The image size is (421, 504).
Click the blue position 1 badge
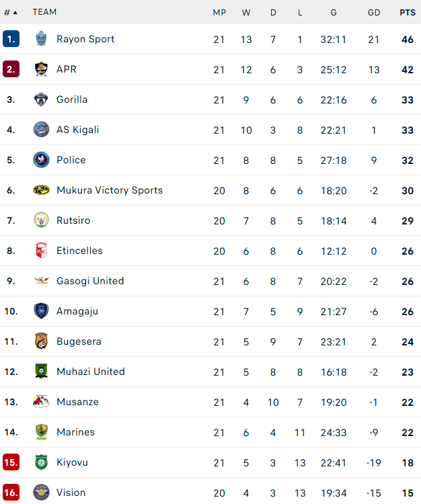[x=11, y=39]
